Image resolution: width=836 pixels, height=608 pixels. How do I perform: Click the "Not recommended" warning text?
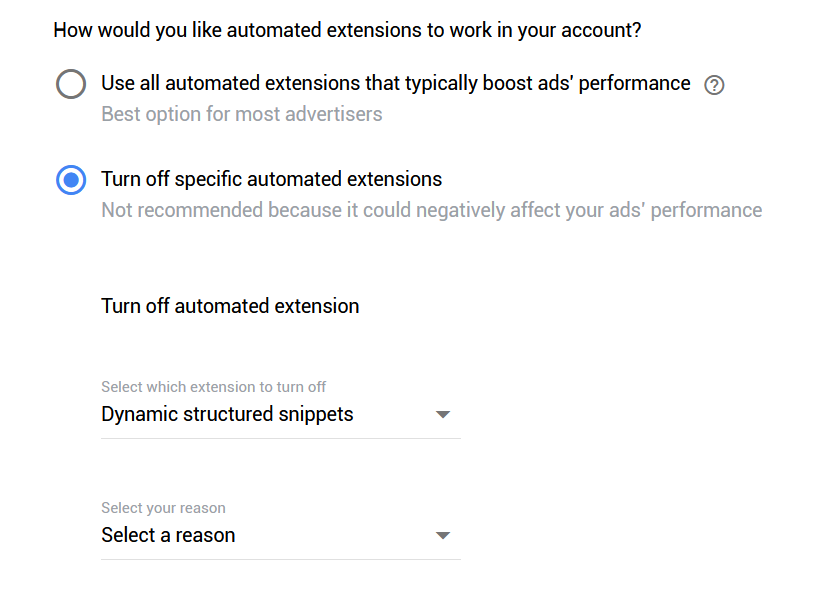coord(431,210)
